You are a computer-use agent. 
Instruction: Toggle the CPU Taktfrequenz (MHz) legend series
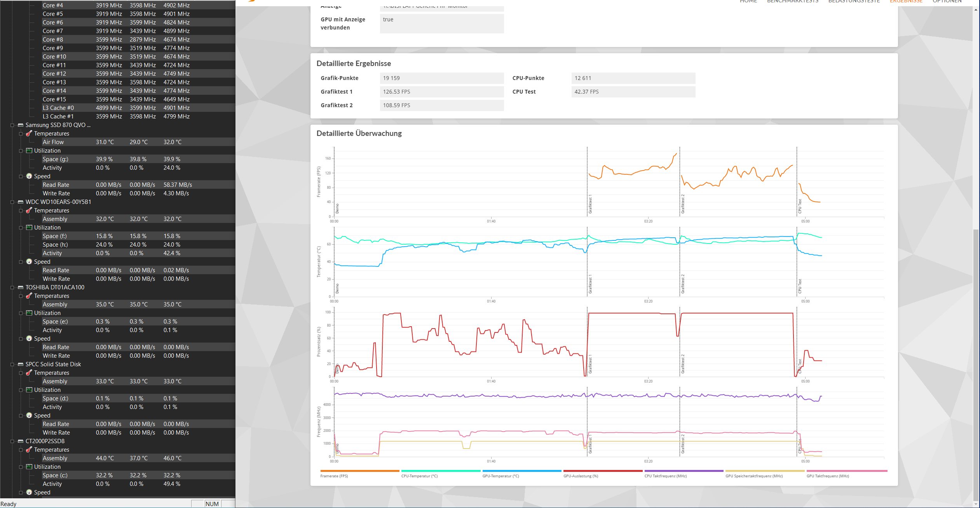tap(665, 476)
